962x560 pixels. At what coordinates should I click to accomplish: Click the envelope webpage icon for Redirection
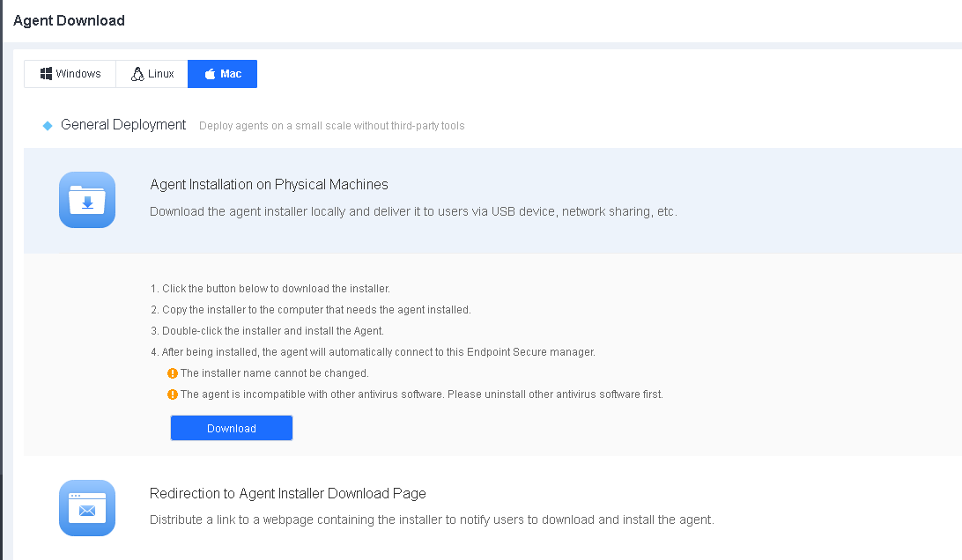(x=87, y=508)
